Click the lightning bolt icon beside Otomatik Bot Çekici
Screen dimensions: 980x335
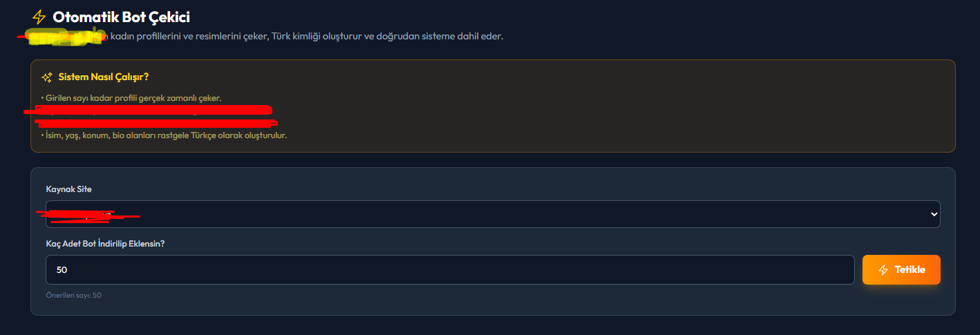[x=39, y=17]
